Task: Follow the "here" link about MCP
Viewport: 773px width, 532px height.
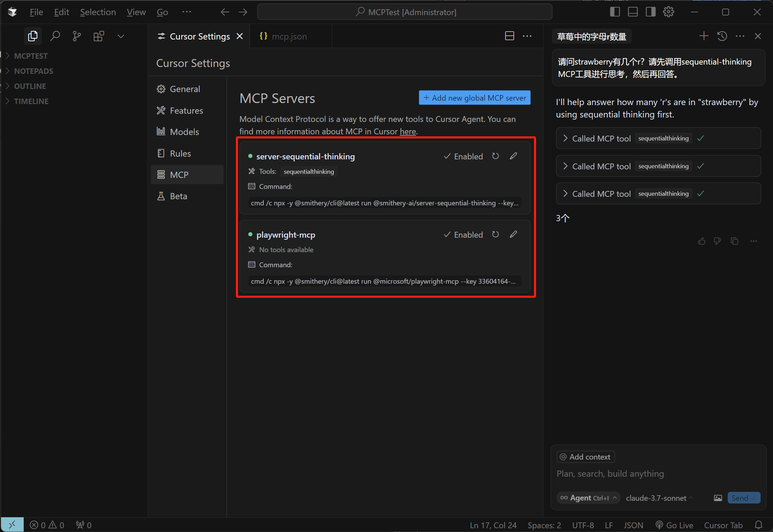Action: click(408, 132)
